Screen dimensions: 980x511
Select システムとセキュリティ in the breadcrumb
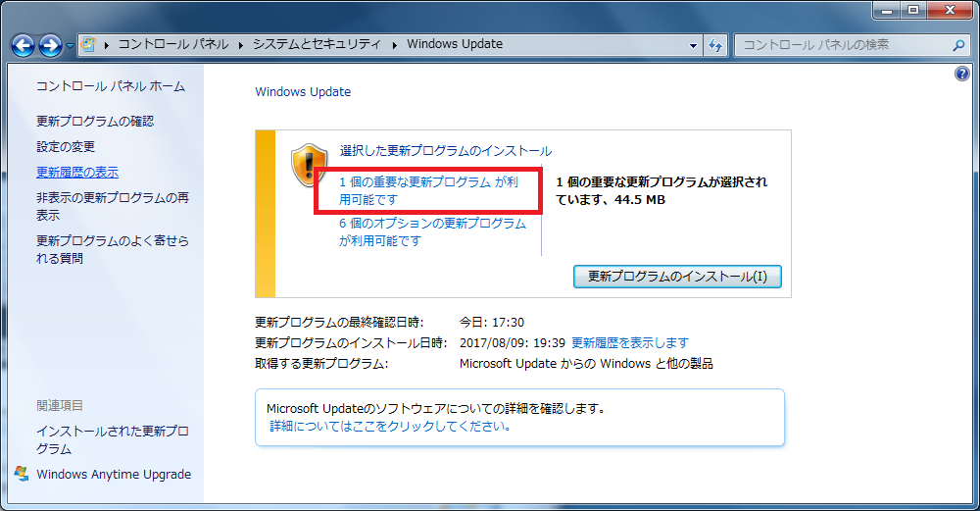(x=318, y=45)
